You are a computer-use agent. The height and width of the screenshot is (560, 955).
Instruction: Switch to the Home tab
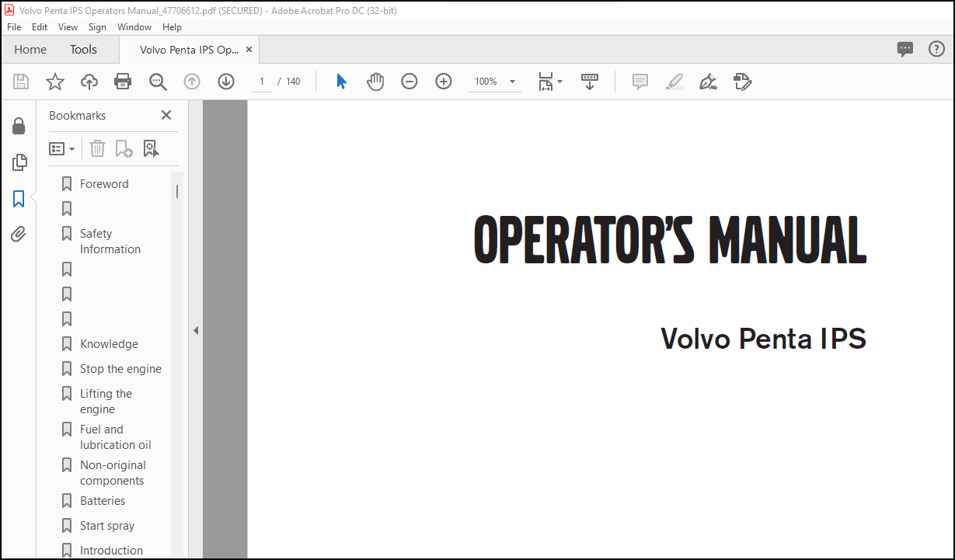tap(30, 49)
